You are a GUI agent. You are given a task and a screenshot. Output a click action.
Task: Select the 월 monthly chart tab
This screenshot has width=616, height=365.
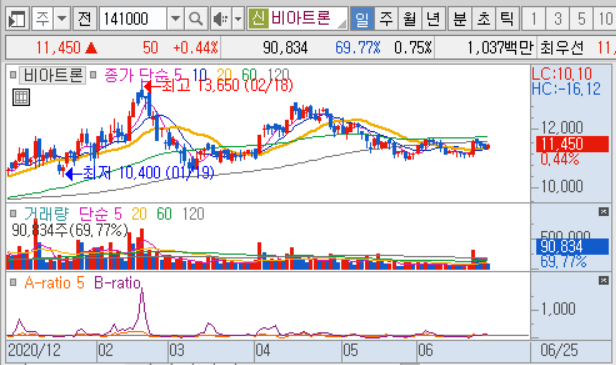tap(410, 18)
